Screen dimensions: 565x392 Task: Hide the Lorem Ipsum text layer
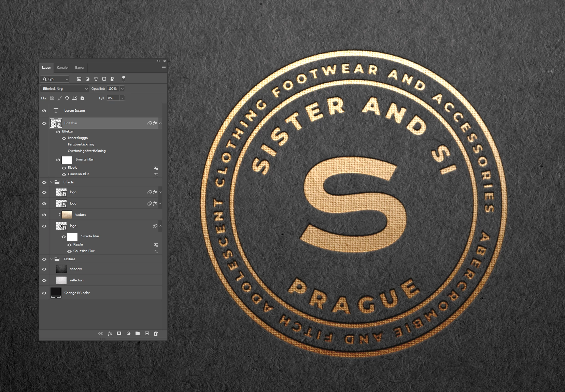click(x=44, y=111)
